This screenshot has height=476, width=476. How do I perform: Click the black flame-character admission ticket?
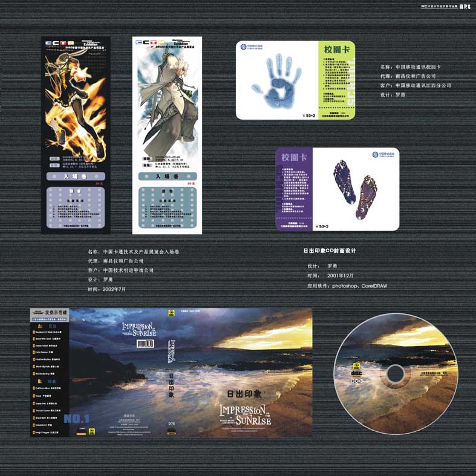tap(76, 135)
